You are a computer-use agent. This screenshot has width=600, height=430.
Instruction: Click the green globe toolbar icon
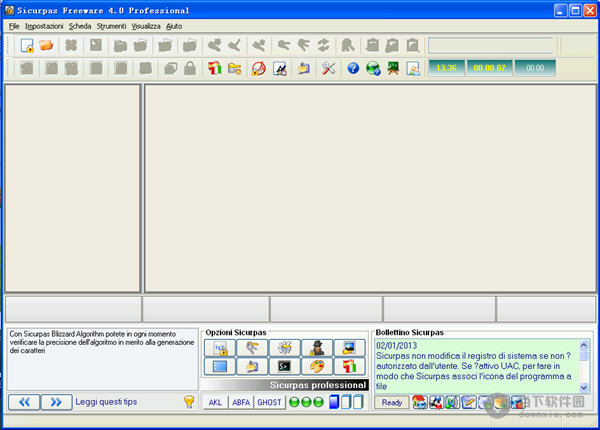click(373, 68)
